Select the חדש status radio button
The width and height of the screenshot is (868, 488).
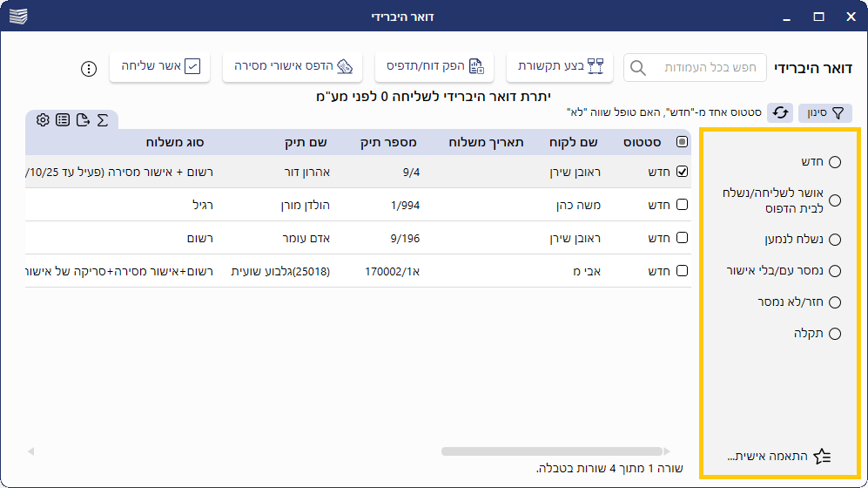point(835,162)
